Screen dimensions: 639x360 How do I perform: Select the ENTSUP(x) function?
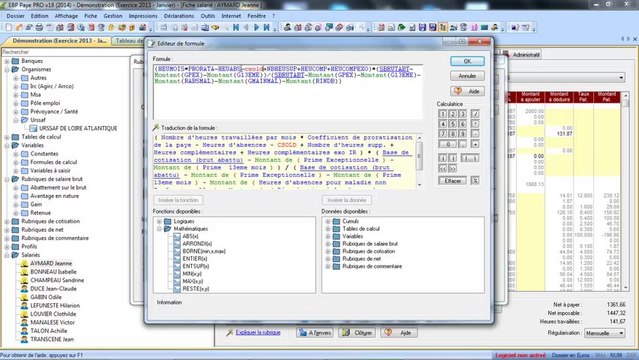[196, 266]
